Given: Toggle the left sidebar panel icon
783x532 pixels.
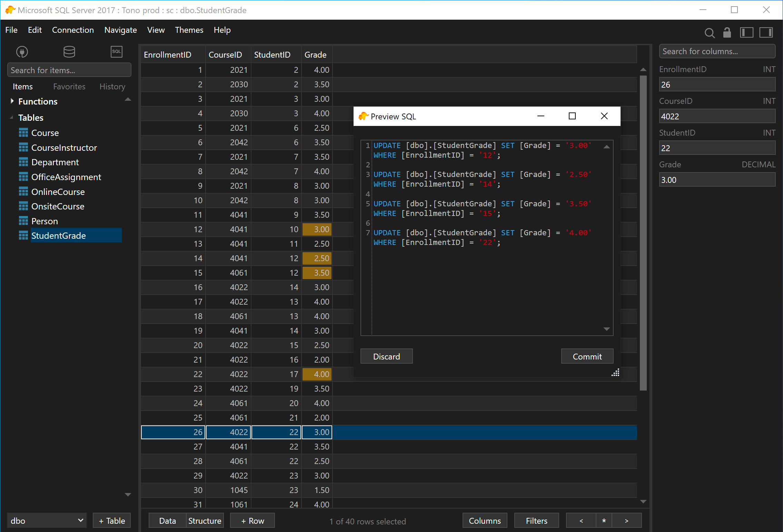Looking at the screenshot, I should pyautogui.click(x=746, y=32).
